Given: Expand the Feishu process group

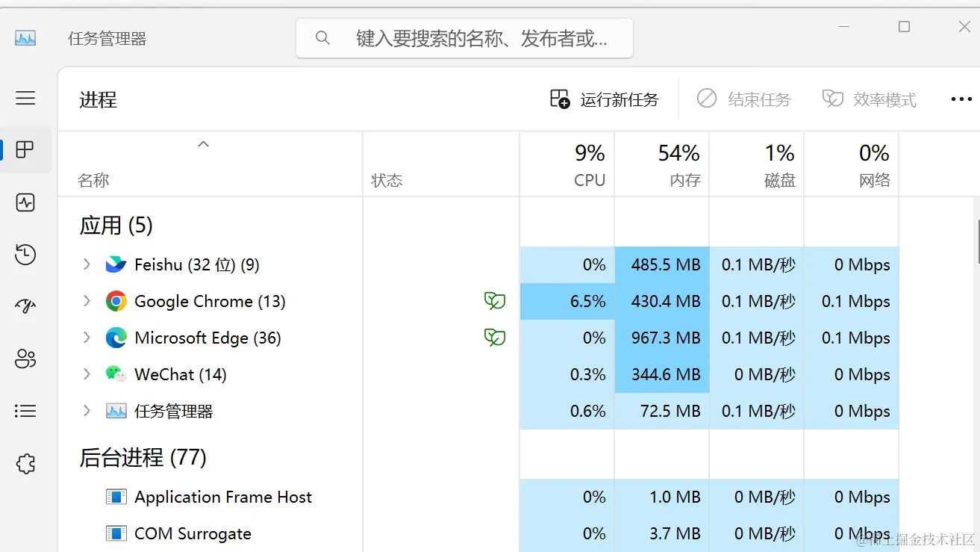Looking at the screenshot, I should (87, 264).
